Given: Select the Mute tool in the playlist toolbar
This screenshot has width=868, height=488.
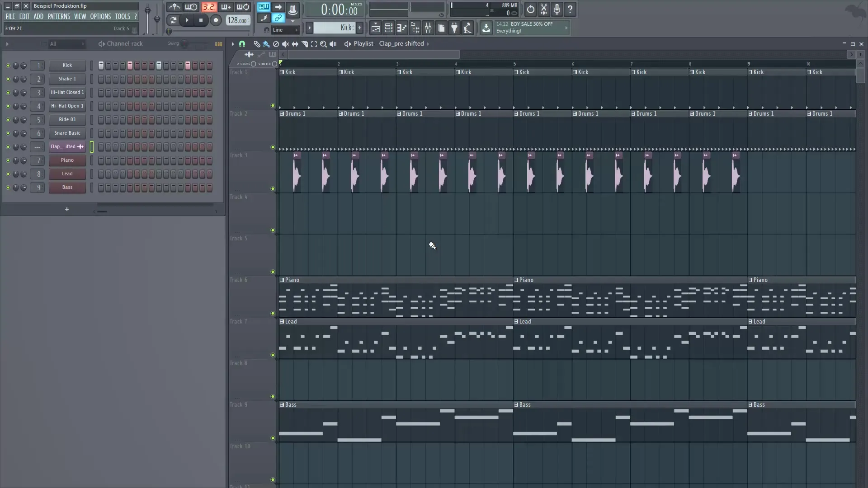Looking at the screenshot, I should coord(285,44).
